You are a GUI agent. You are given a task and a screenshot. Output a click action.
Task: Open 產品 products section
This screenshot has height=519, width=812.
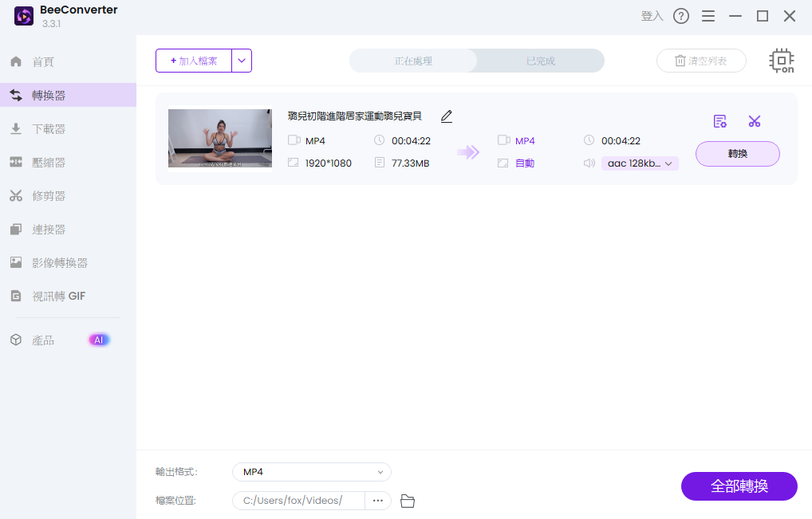click(42, 340)
